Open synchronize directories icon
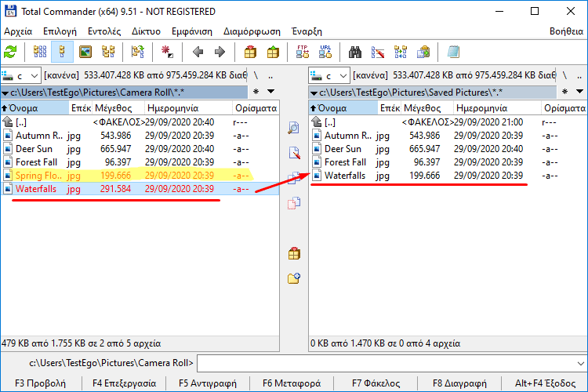588x392 pixels. 401,52
